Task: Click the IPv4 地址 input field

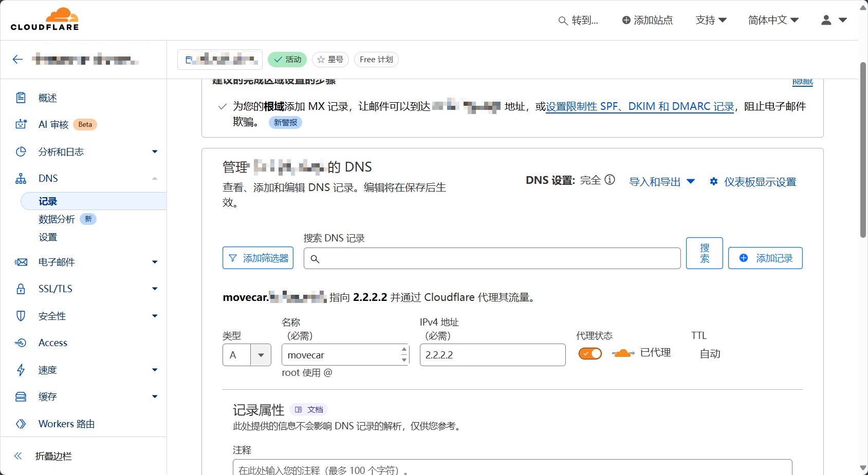Action: click(492, 355)
